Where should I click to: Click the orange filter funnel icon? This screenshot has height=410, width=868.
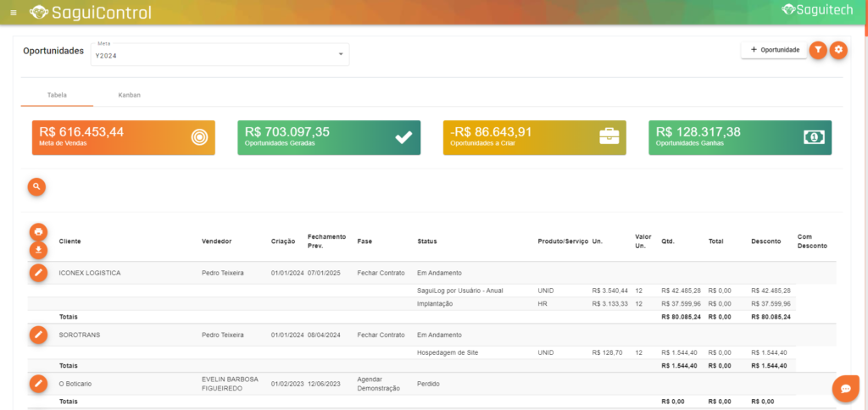tap(817, 50)
